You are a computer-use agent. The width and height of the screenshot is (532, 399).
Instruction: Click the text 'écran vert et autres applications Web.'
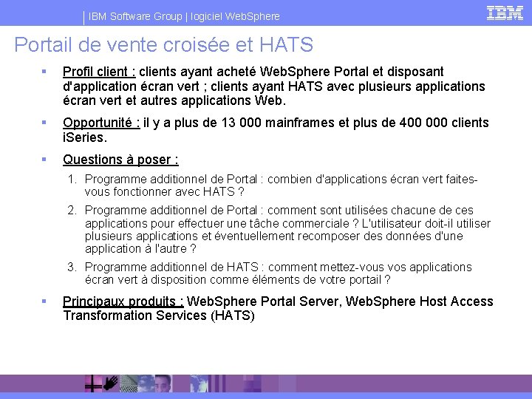174,100
